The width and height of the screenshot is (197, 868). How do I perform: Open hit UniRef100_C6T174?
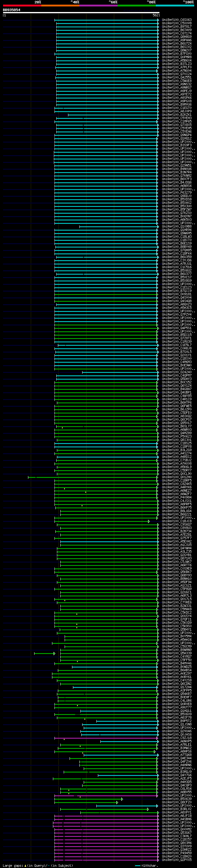click(177, 33)
